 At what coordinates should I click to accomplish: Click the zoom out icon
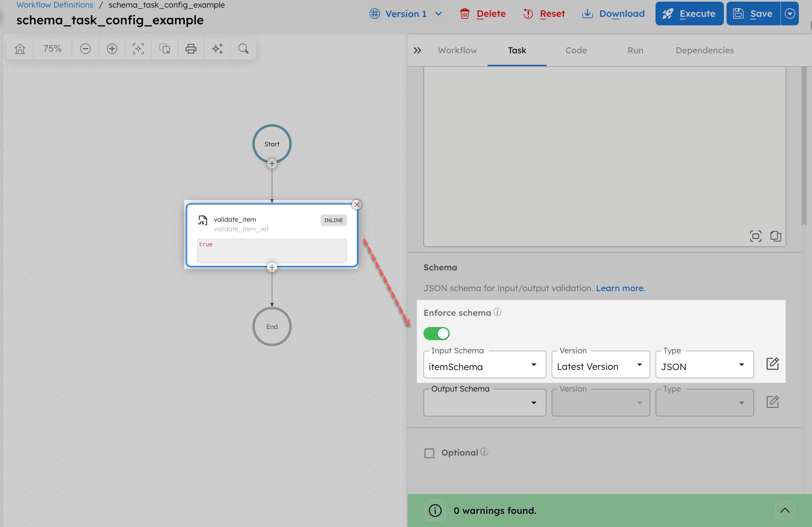pos(85,48)
